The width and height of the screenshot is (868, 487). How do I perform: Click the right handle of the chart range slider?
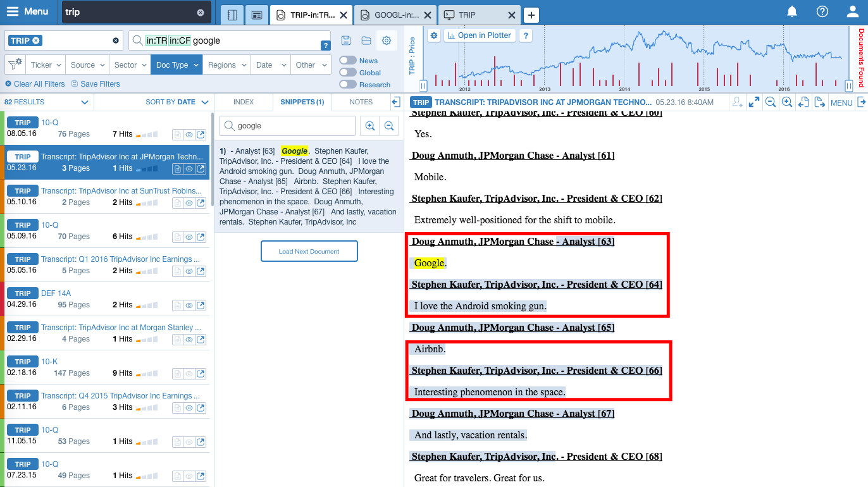click(x=849, y=85)
